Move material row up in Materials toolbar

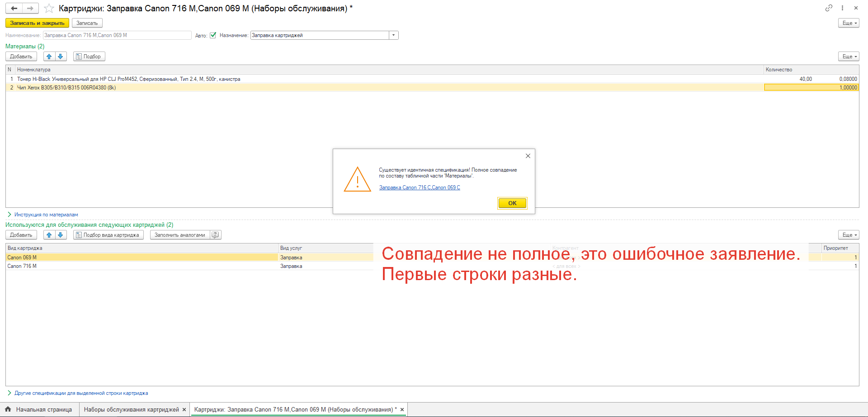click(49, 56)
